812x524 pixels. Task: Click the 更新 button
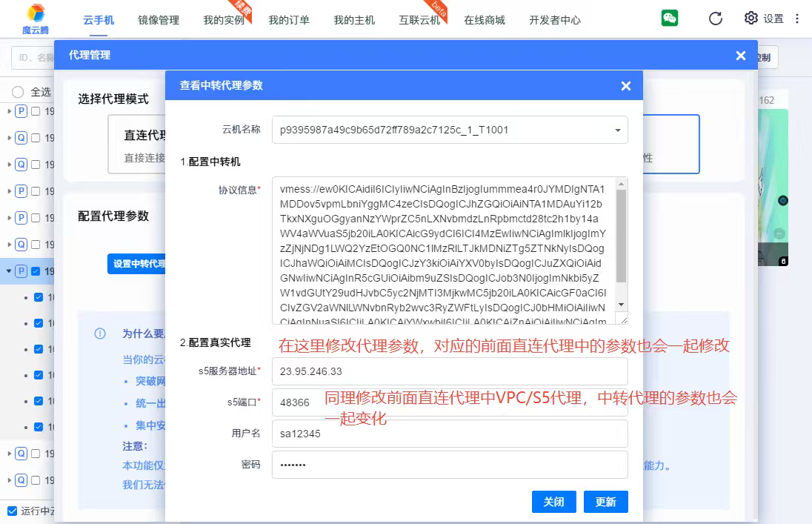(605, 502)
